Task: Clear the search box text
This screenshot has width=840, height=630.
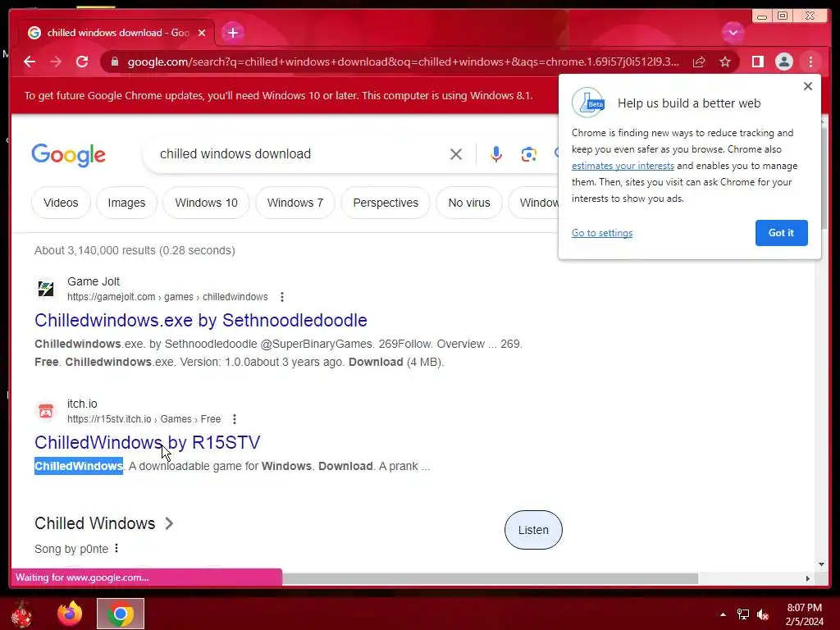Action: tap(456, 154)
